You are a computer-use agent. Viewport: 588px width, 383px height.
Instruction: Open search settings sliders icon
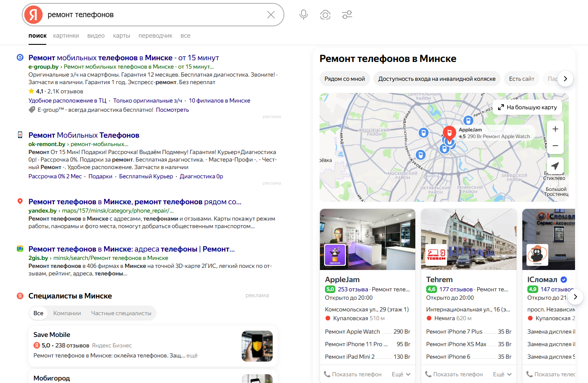(347, 15)
